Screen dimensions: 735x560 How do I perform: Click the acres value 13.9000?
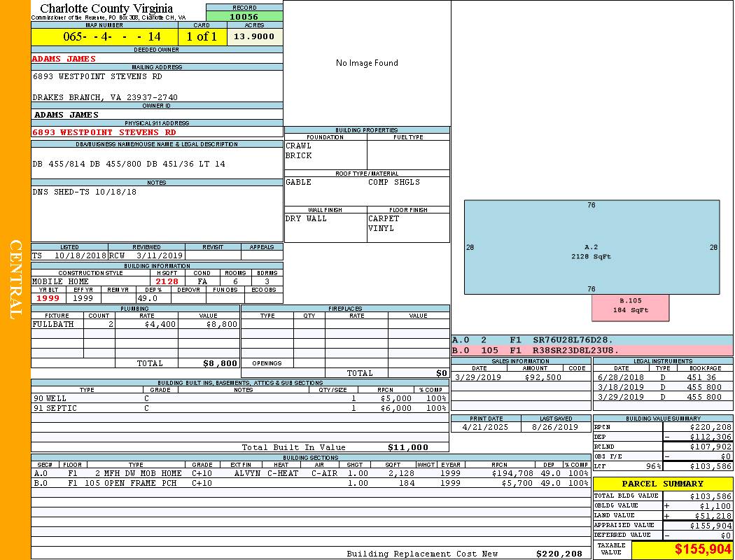[x=254, y=37]
